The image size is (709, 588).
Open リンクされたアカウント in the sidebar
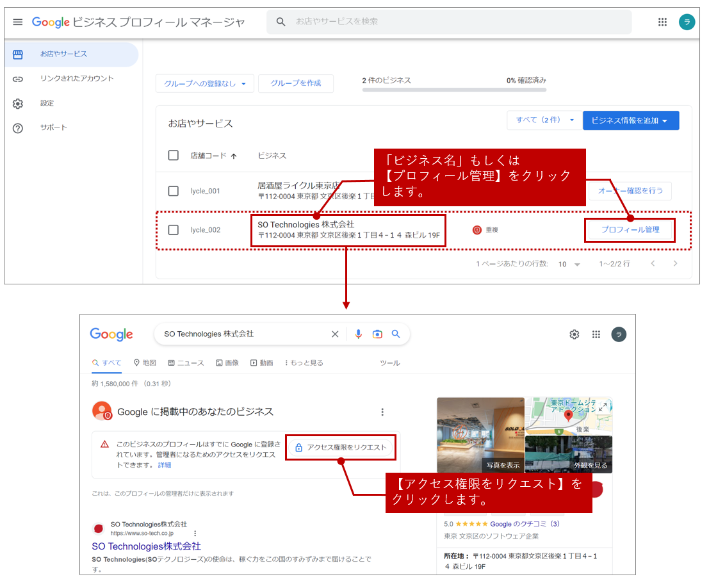click(77, 79)
